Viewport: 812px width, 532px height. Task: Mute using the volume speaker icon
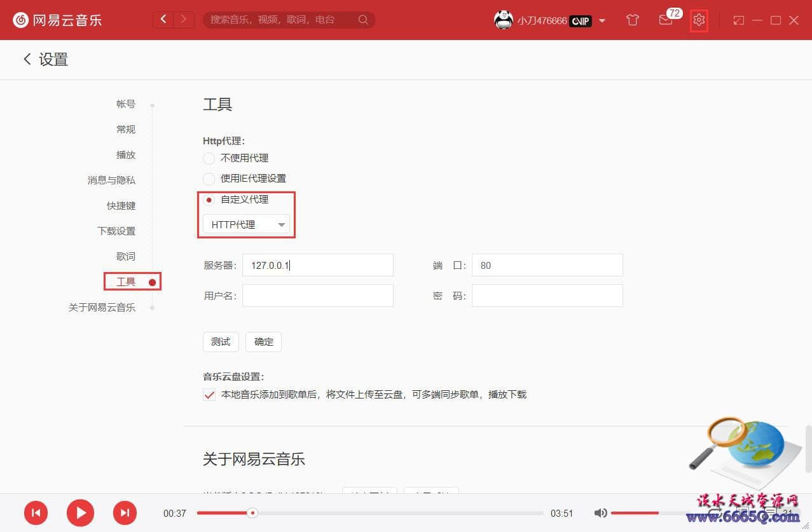click(x=600, y=513)
